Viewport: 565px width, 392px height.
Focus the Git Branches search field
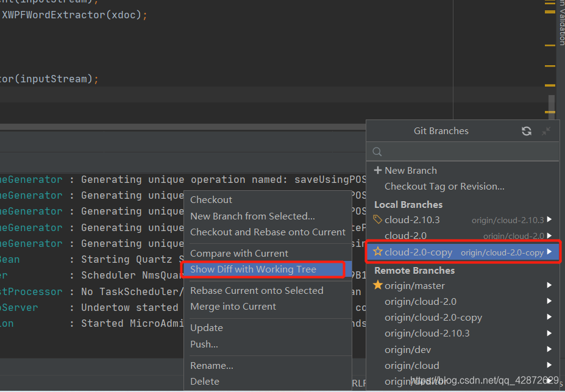(463, 152)
